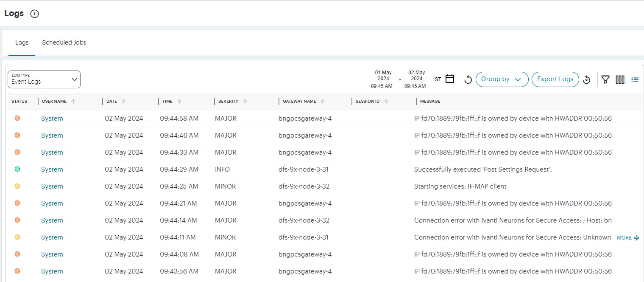Click the green status dot on the INFO row

coord(17,169)
